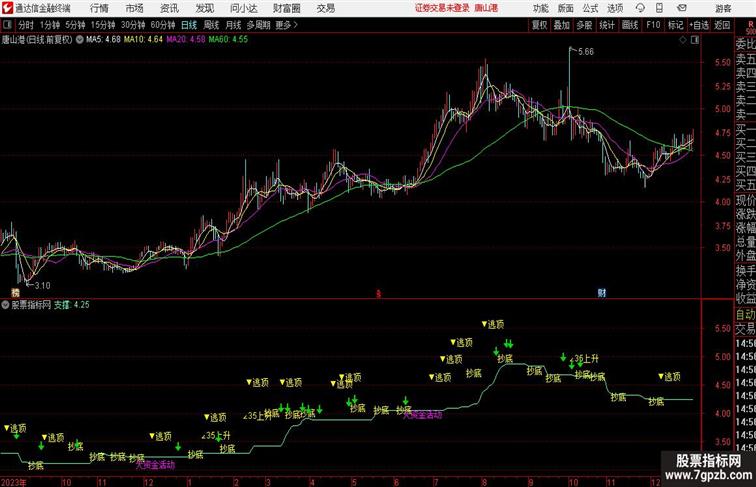
Task: Open the 版面 menu
Action: (x=566, y=8)
